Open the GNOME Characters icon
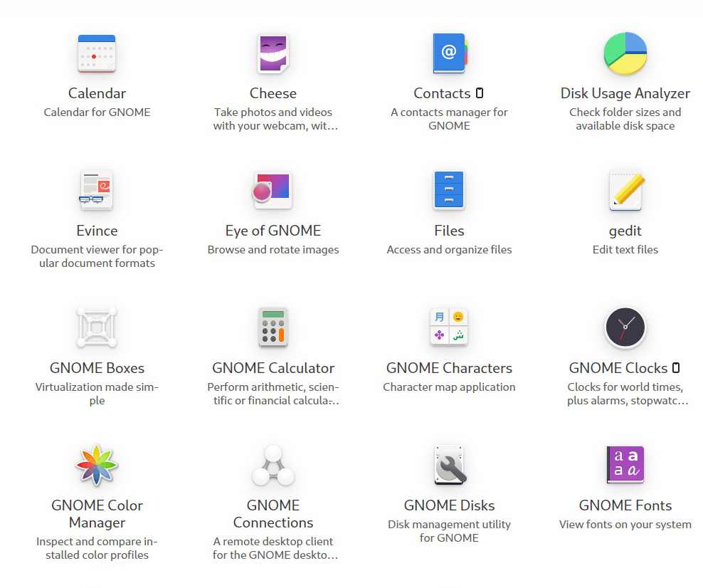The width and height of the screenshot is (703, 588). [x=449, y=327]
